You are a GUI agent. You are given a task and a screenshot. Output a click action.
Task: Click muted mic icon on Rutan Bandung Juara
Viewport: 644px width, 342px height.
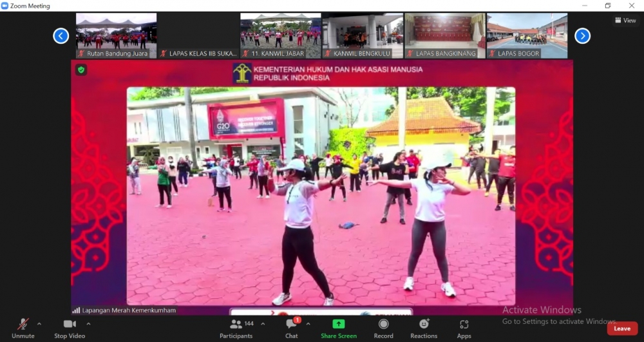coord(81,53)
